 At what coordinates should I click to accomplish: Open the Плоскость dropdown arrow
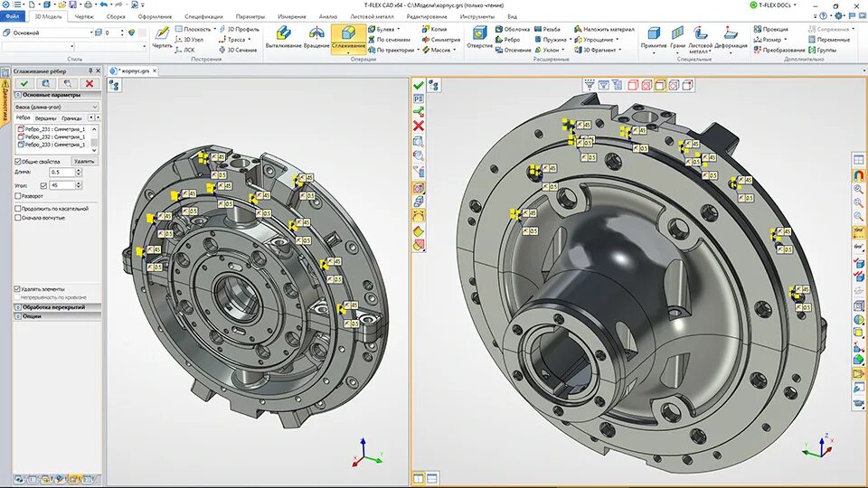(215, 29)
